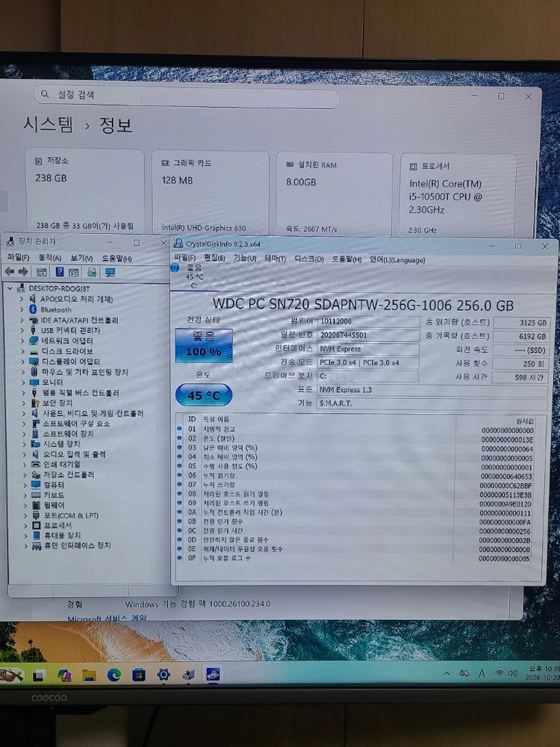Launch Microsoft Edge from the taskbar
The width and height of the screenshot is (560, 747).
coord(113,675)
